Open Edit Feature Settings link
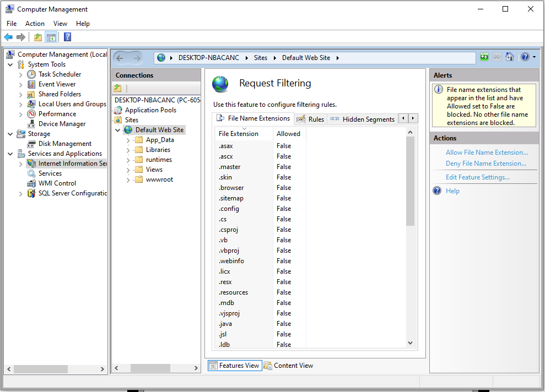 point(478,177)
